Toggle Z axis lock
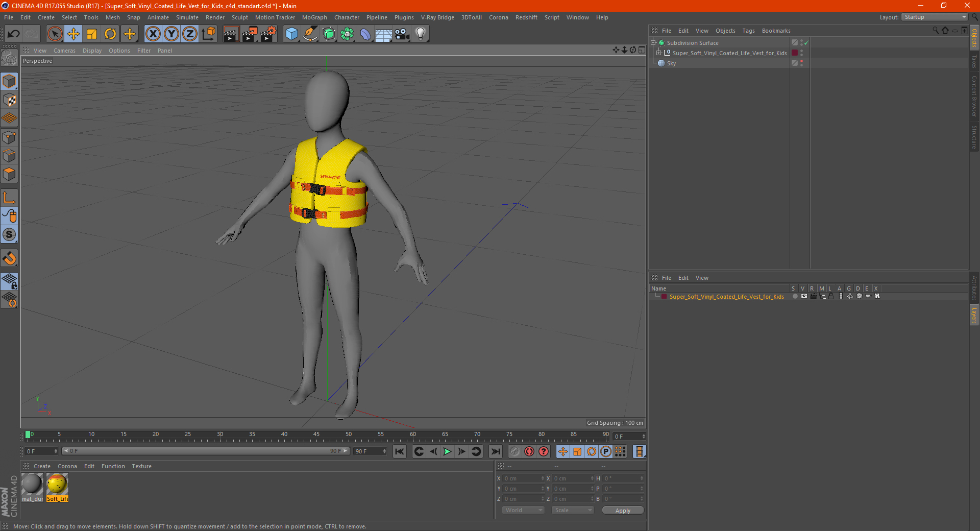This screenshot has width=980, height=531. point(190,34)
